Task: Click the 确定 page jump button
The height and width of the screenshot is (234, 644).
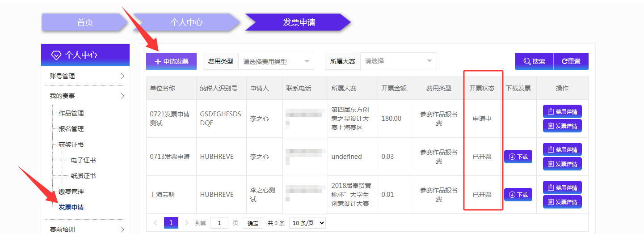Action: (x=253, y=223)
